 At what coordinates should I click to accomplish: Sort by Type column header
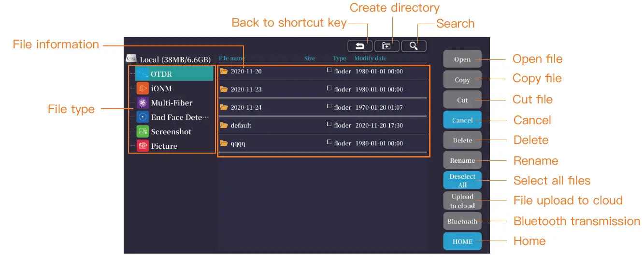click(x=340, y=58)
